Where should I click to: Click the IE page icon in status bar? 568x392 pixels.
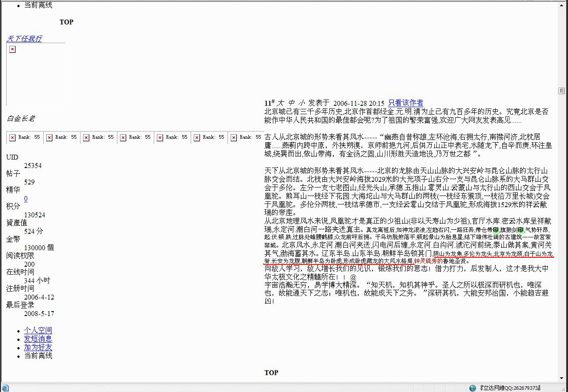5,388
